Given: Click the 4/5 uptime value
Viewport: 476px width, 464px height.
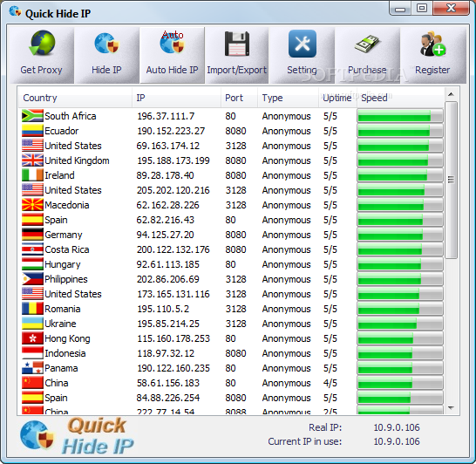Looking at the screenshot, I should (330, 383).
